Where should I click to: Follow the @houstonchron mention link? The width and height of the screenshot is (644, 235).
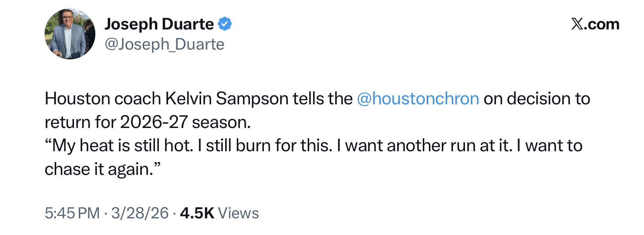coord(418,99)
